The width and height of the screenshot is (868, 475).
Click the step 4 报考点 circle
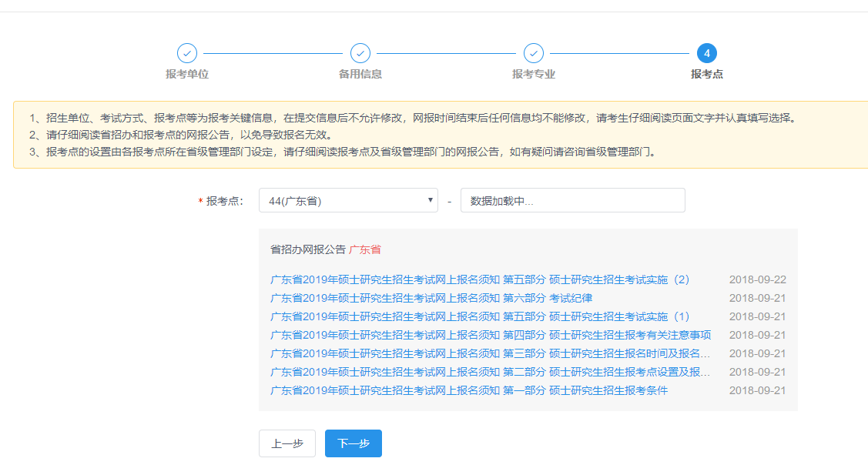coord(707,53)
